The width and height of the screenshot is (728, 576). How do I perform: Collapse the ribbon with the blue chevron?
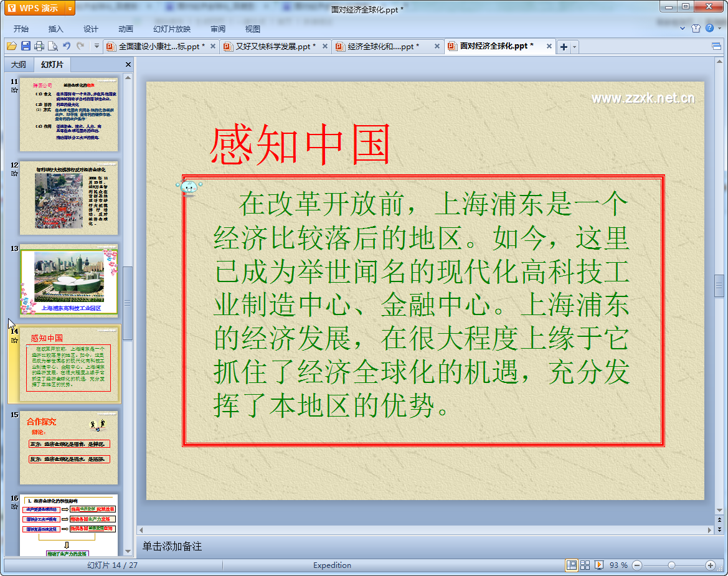pos(683,28)
